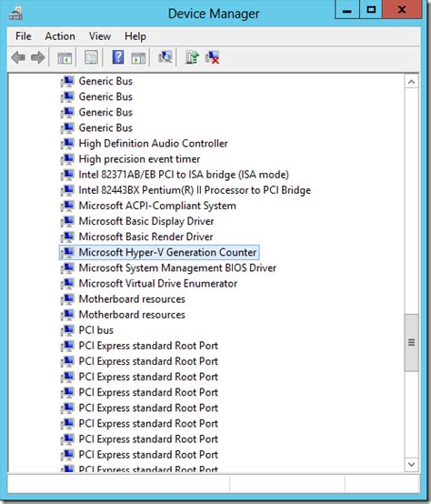Image resolution: width=431 pixels, height=504 pixels.
Task: Scan for hardware changes icon
Action: 165,57
